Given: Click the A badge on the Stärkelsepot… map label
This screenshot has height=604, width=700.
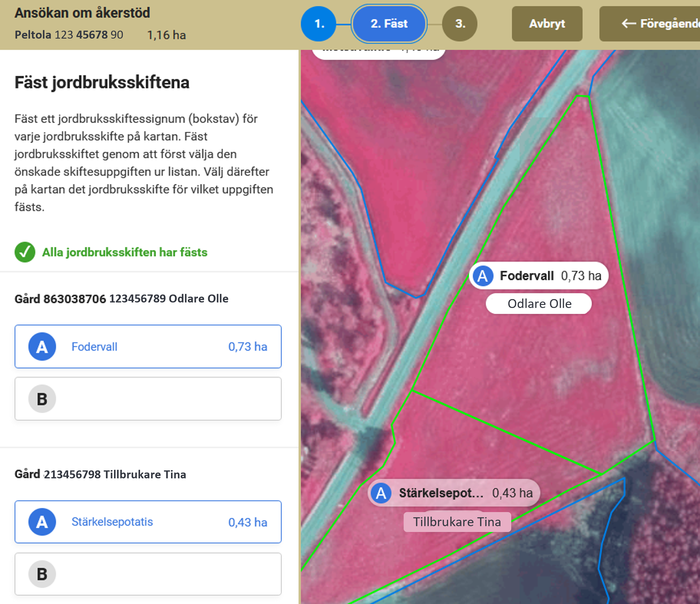Looking at the screenshot, I should 381,493.
